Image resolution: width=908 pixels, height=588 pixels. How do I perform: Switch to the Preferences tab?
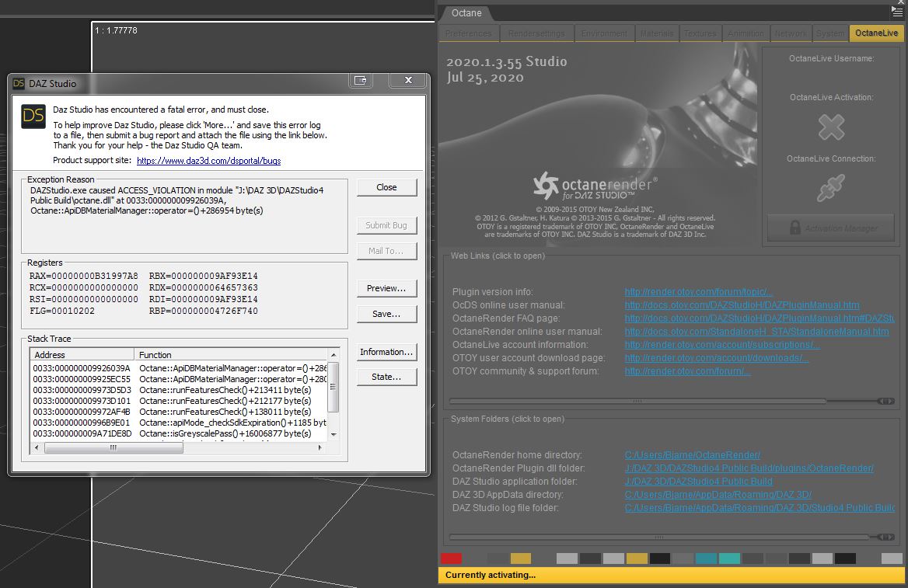click(469, 33)
